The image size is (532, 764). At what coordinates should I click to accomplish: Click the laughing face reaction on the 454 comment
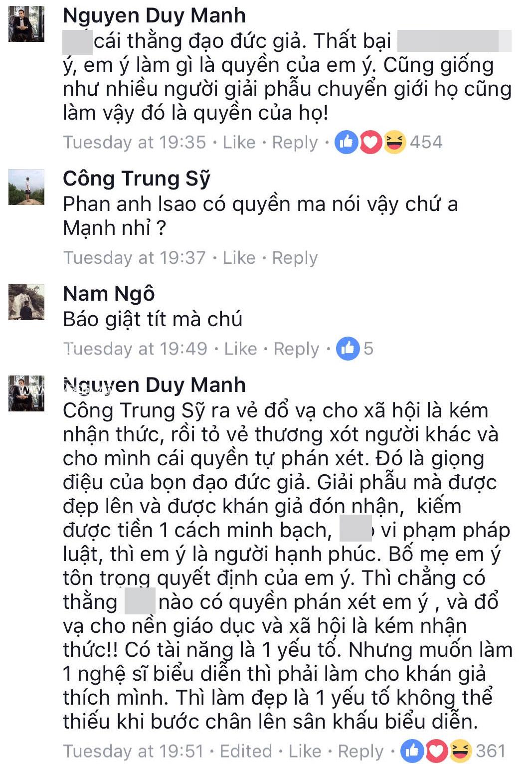click(394, 142)
